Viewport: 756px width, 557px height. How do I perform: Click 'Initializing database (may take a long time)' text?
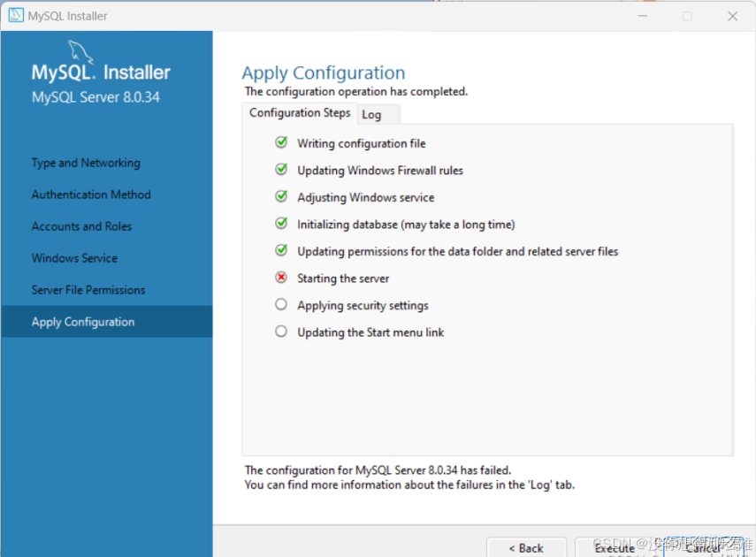[x=406, y=225]
